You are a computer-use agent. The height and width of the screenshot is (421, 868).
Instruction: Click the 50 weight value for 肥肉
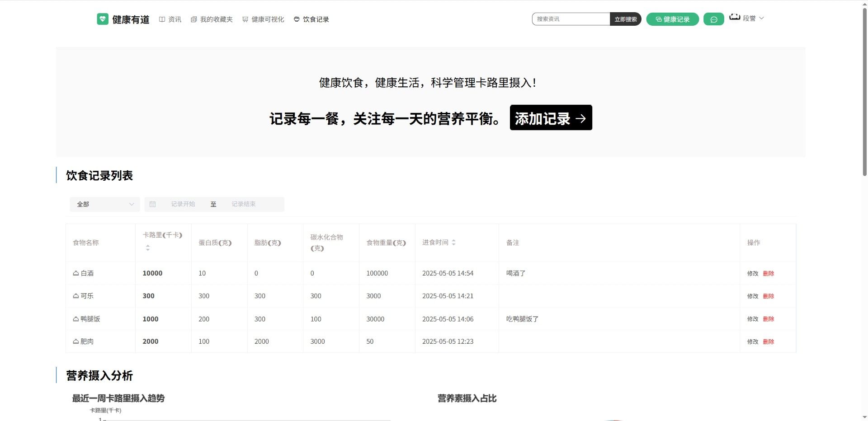pos(370,341)
